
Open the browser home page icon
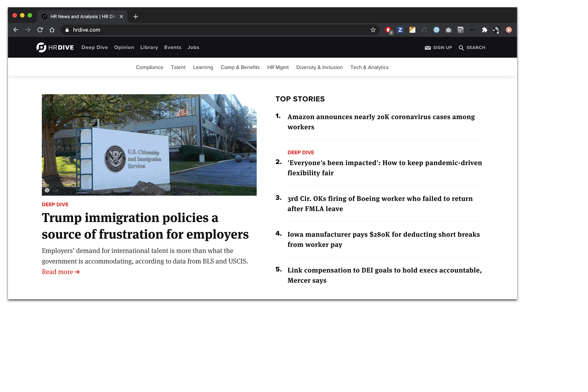(52, 30)
